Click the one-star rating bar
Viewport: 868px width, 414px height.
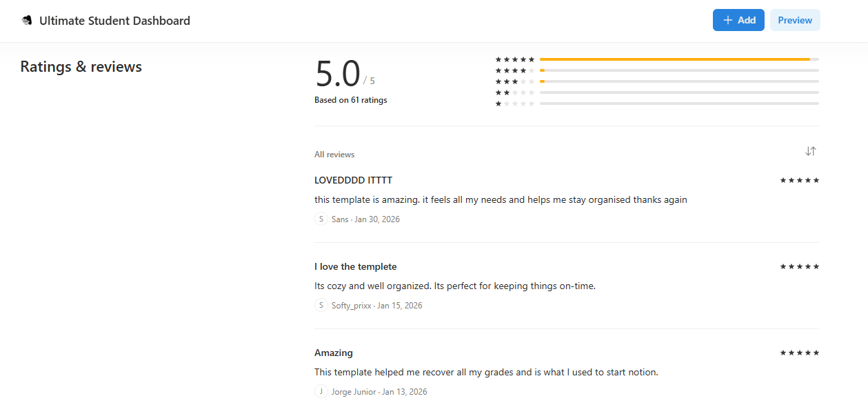[x=679, y=103]
